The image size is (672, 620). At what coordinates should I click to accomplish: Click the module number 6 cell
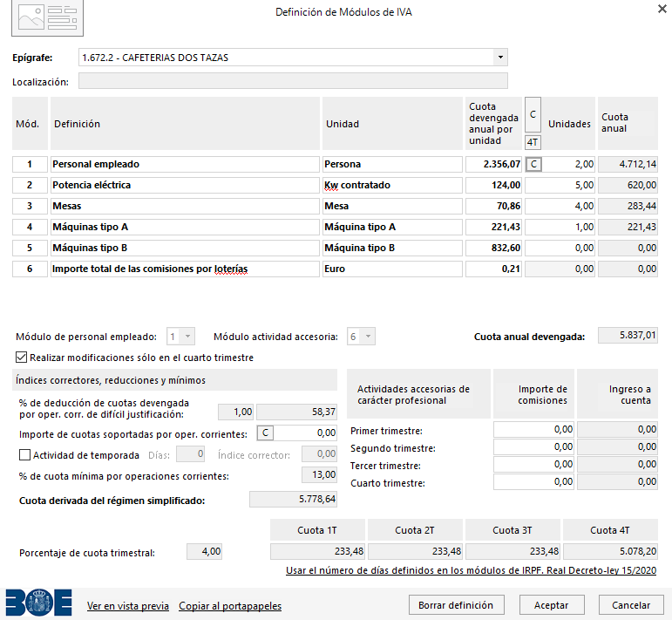(30, 269)
